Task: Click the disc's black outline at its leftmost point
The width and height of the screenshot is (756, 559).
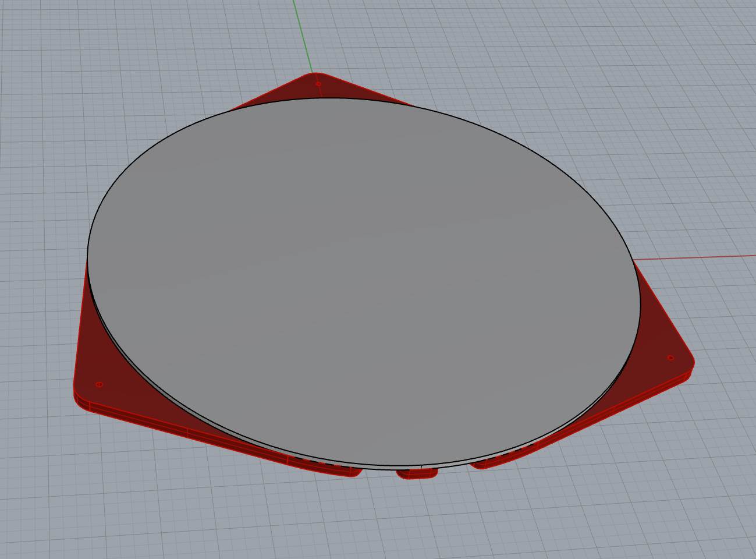Action: pos(87,256)
